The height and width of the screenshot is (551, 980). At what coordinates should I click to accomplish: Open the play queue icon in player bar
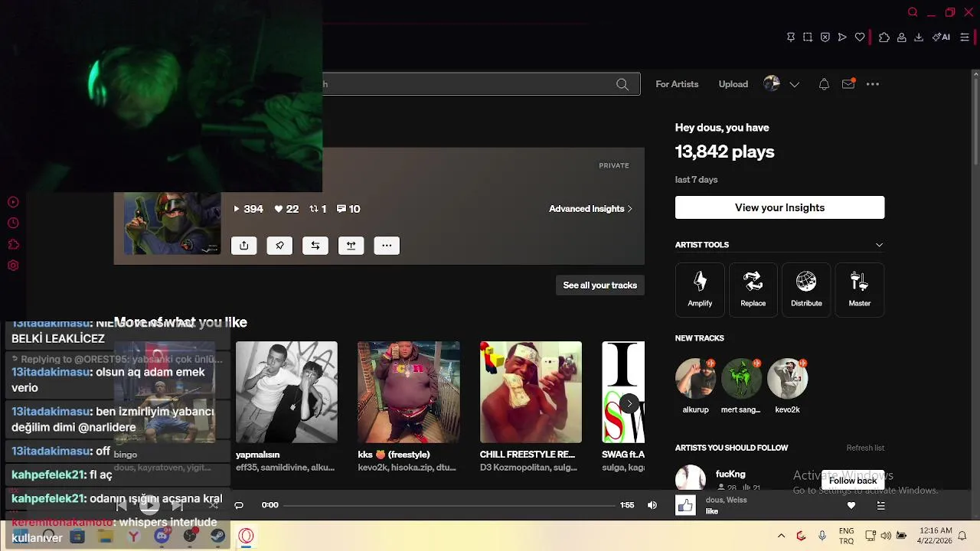click(x=880, y=505)
